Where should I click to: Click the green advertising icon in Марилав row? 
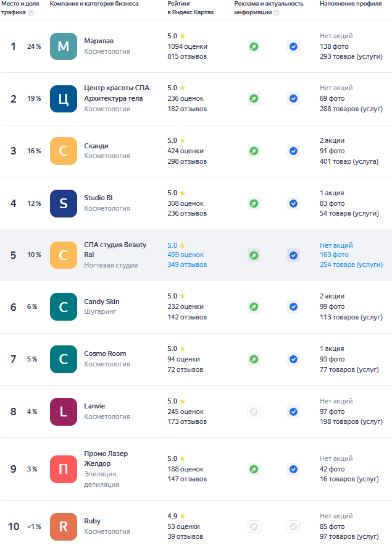click(254, 46)
